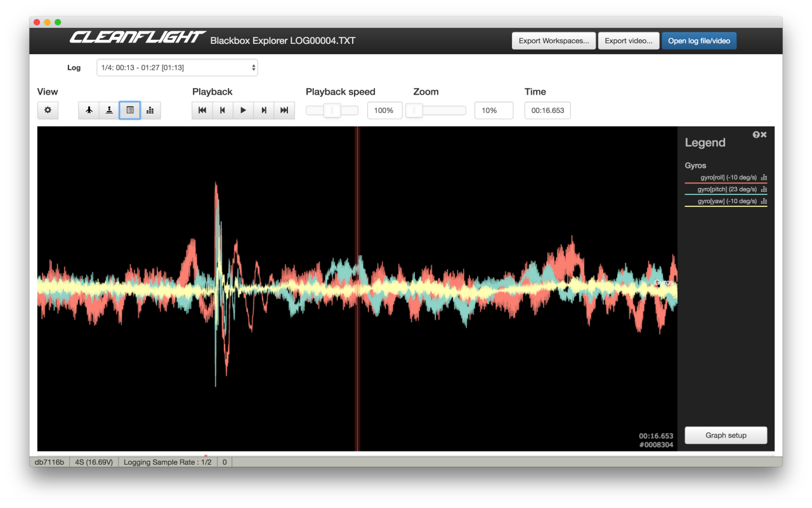Open the spectrum analyzer view icon
The image size is (812, 508).
[150, 110]
